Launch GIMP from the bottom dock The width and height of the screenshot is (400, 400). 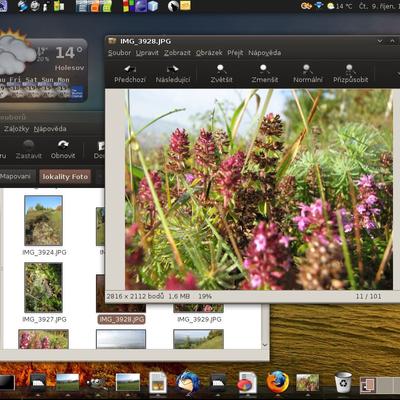point(97,383)
